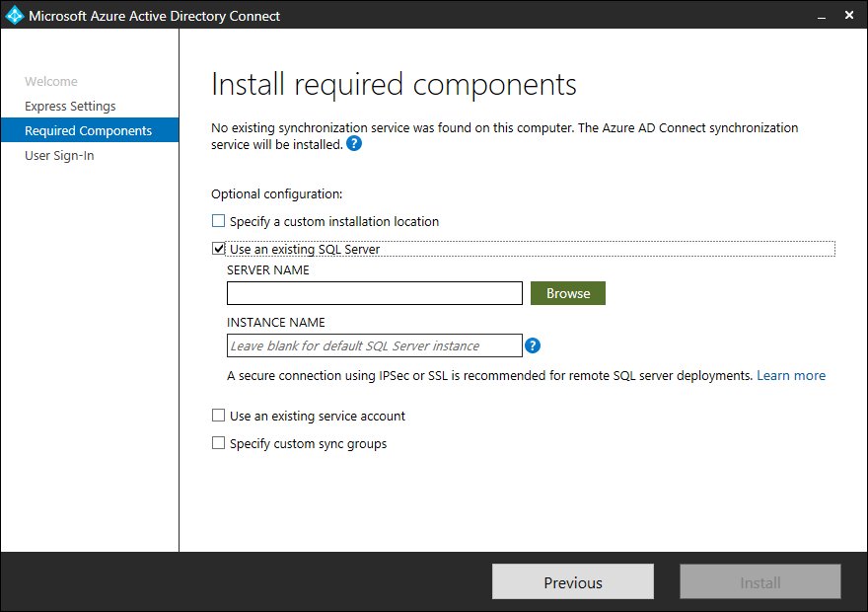Tick Use an existing service account checkbox
The height and width of the screenshot is (612, 868).
(x=219, y=417)
